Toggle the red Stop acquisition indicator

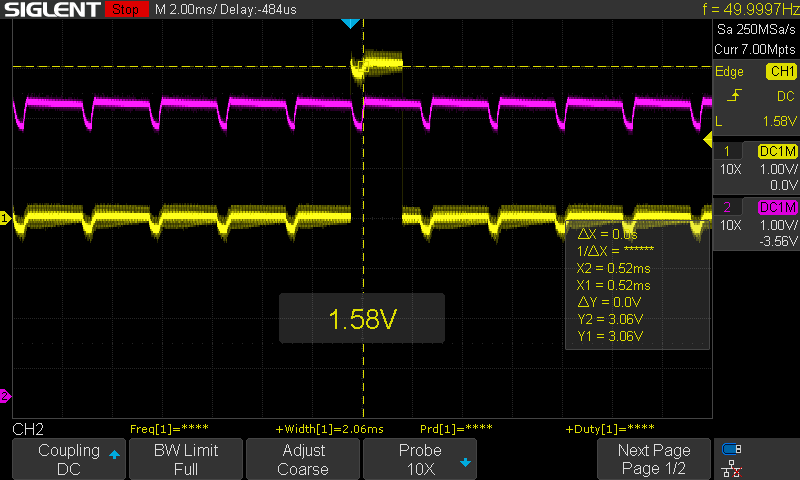124,10
